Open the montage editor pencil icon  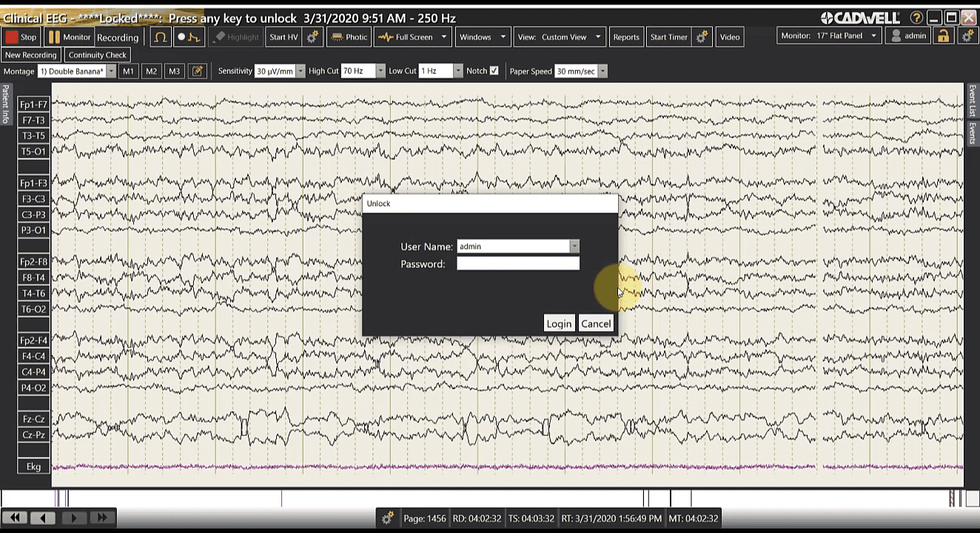click(197, 71)
